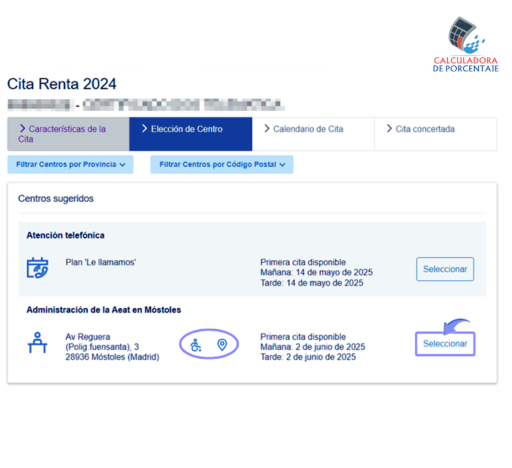Click the phone calendar icon for Plan 'Le llamamos'
512x468 pixels.
(37, 268)
